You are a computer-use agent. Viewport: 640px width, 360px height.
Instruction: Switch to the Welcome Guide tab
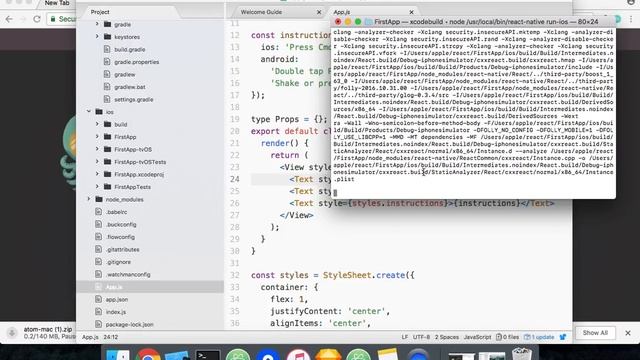pyautogui.click(x=261, y=12)
